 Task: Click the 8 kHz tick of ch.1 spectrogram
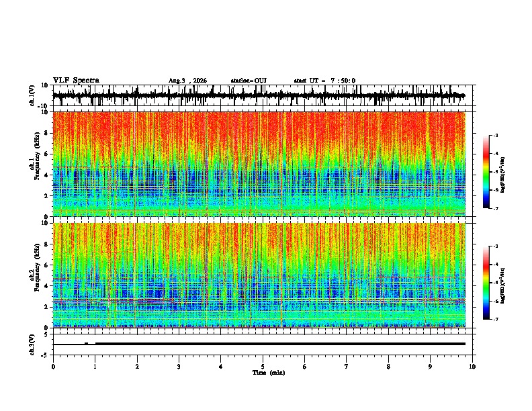coord(47,133)
